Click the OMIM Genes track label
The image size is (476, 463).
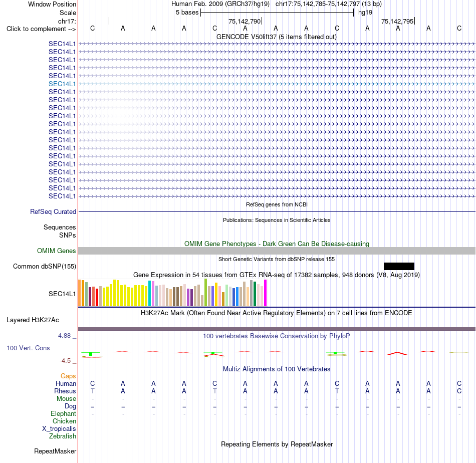point(57,251)
